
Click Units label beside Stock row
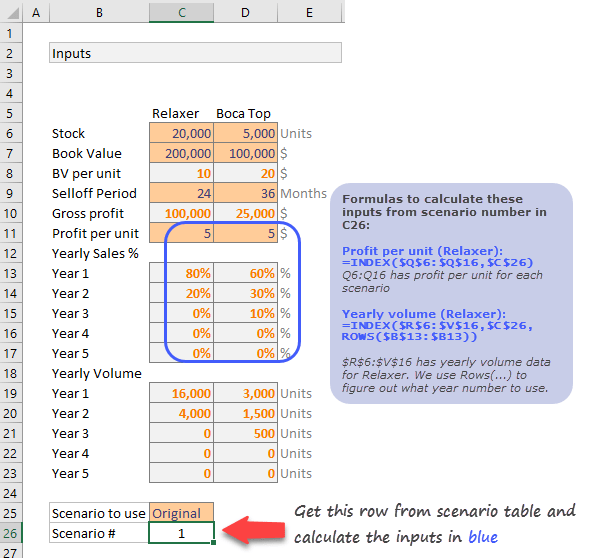coord(296,133)
